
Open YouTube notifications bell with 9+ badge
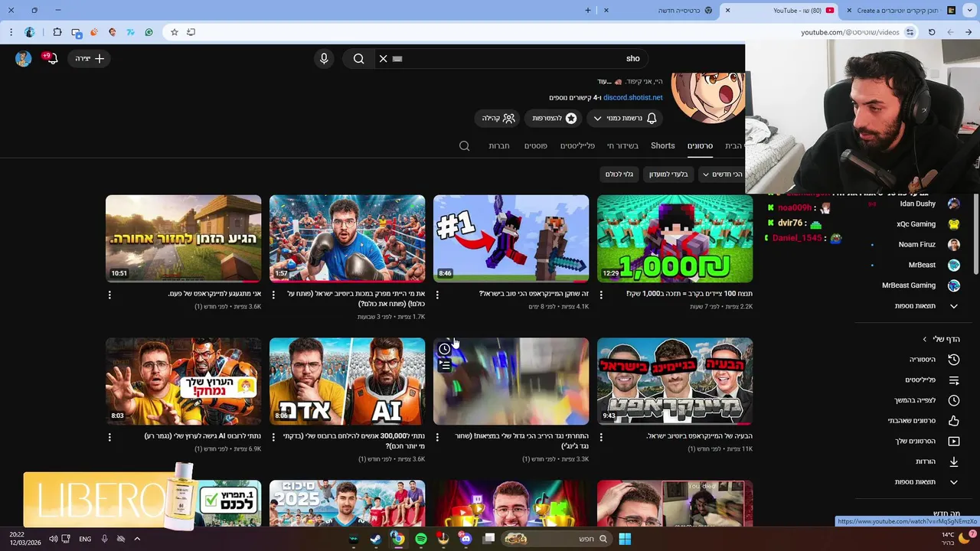pyautogui.click(x=51, y=58)
